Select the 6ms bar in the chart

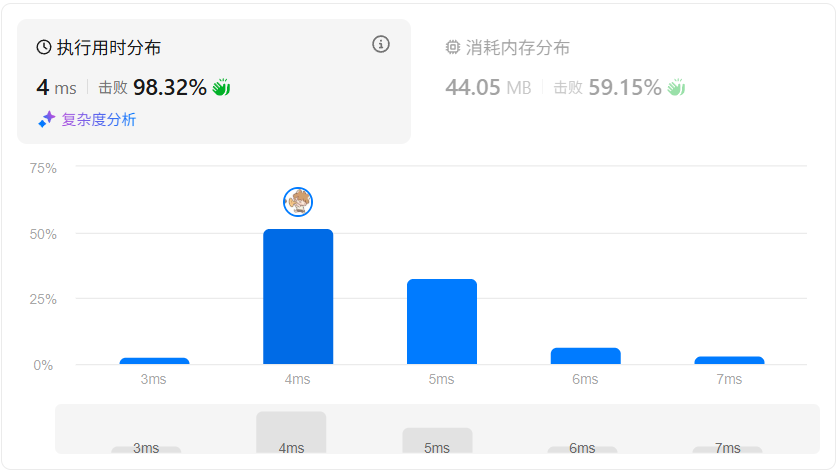[x=586, y=356]
